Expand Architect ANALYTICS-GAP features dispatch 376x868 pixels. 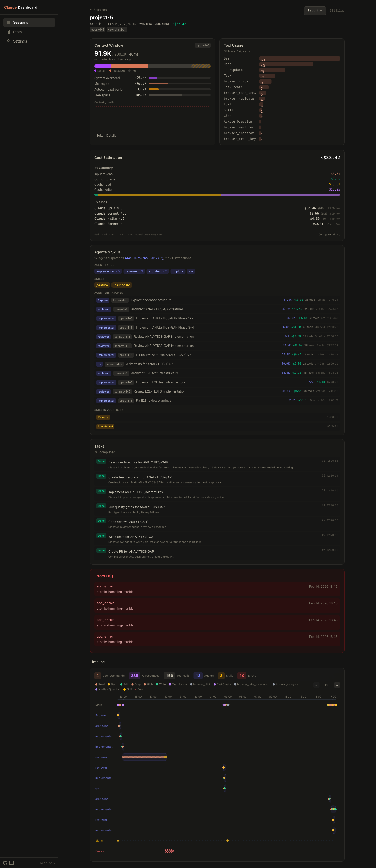tap(217, 309)
